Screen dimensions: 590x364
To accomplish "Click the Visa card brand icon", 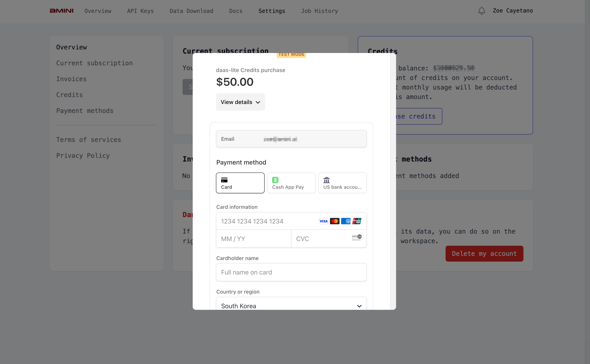I will (x=323, y=221).
